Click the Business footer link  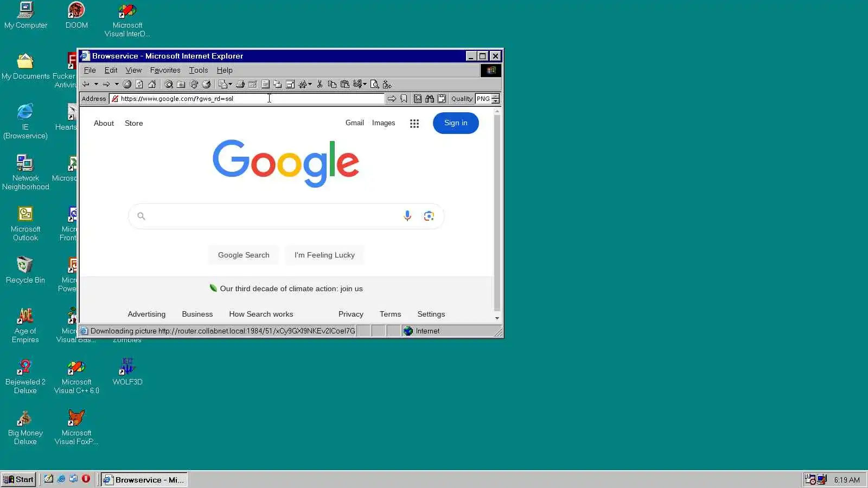coord(197,314)
